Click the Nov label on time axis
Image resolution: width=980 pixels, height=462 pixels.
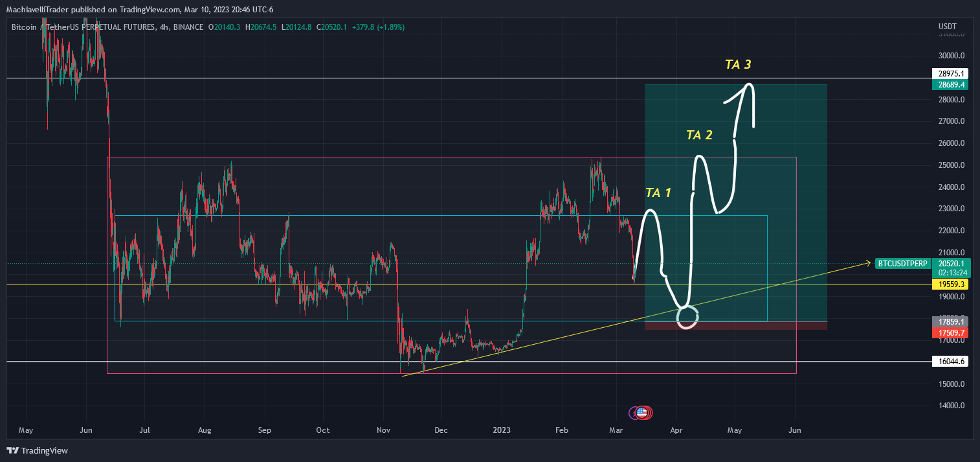pyautogui.click(x=384, y=430)
